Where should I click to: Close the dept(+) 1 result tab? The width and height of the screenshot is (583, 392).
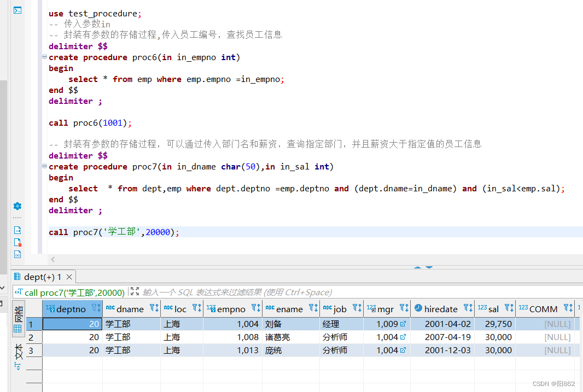tap(69, 277)
